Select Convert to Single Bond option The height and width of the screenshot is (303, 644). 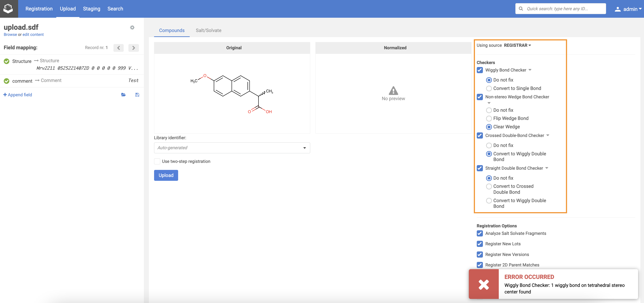tap(489, 88)
